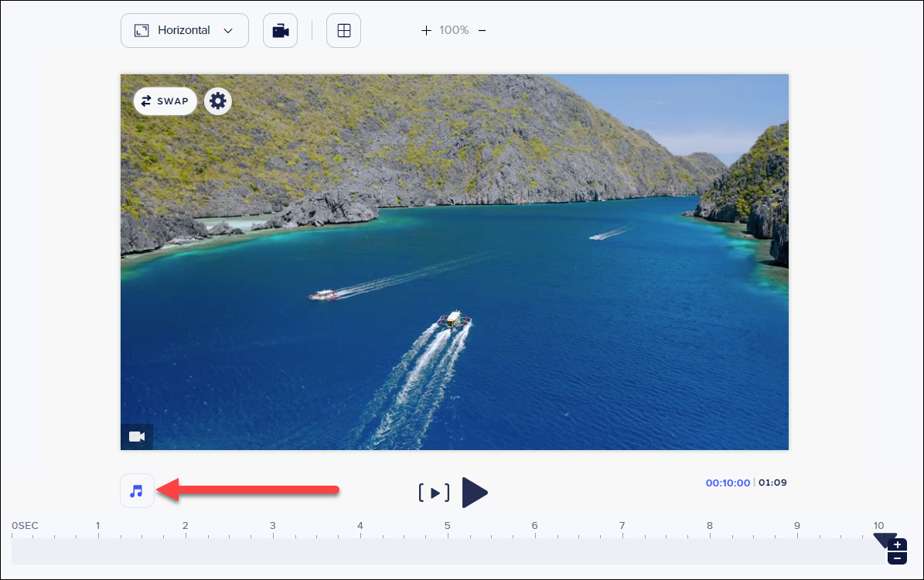
Task: Open the Horizontal aspect ratio dropdown
Action: [x=184, y=31]
